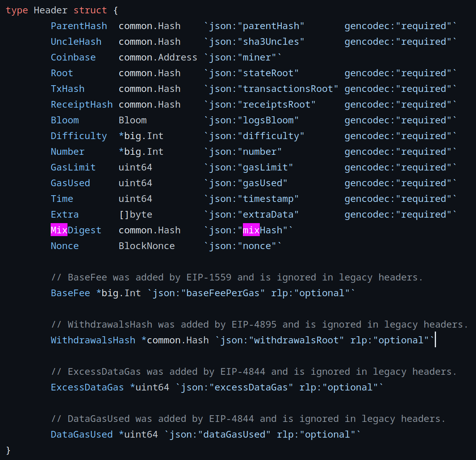This screenshot has height=460, width=476.
Task: Select the BaseFee field name
Action: click(x=70, y=293)
